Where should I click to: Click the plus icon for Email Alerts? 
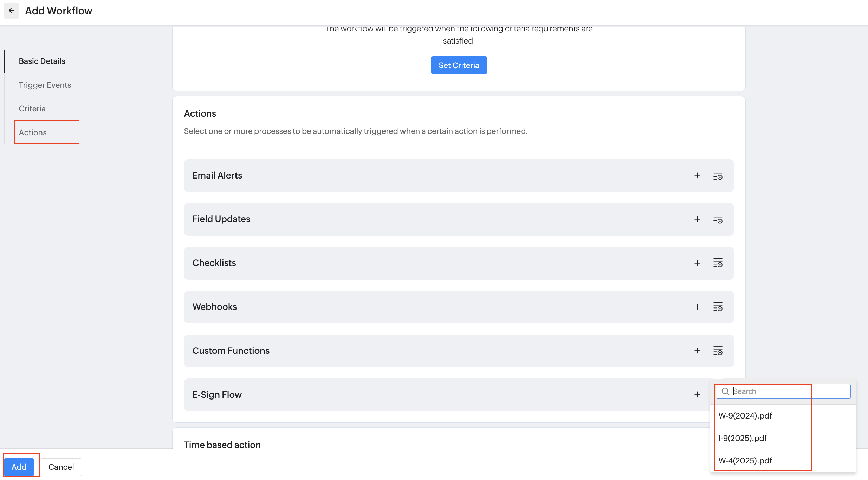tap(697, 175)
